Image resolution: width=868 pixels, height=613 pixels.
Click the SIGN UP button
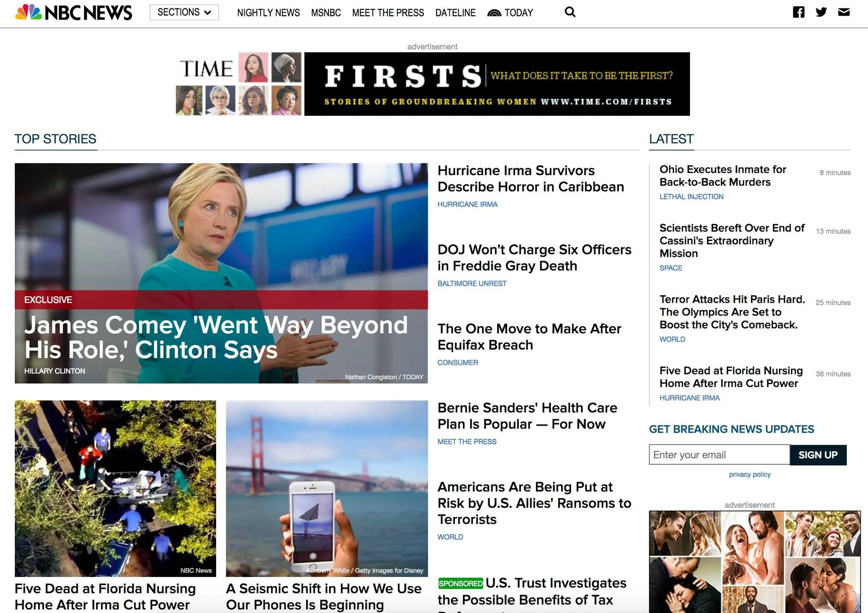818,454
